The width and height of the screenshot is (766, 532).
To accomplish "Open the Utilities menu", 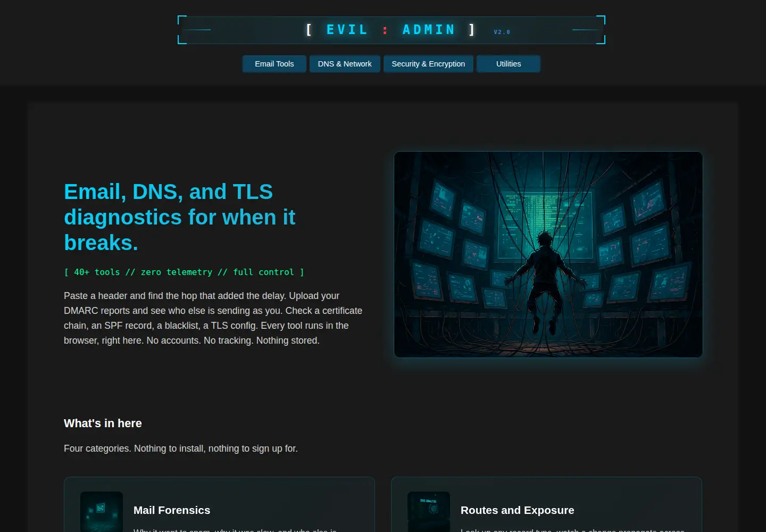I will tap(509, 64).
